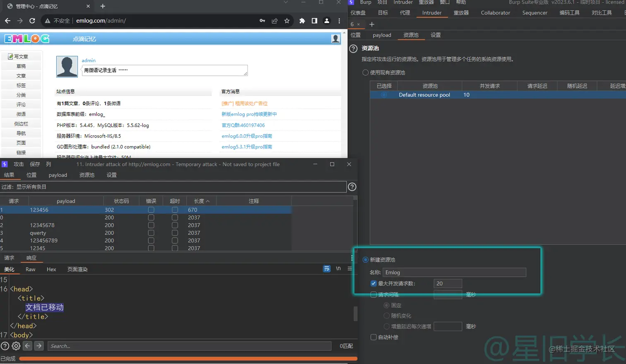Click the help icon next to the filter bar
Viewport: 626px width, 364px height.
click(352, 187)
